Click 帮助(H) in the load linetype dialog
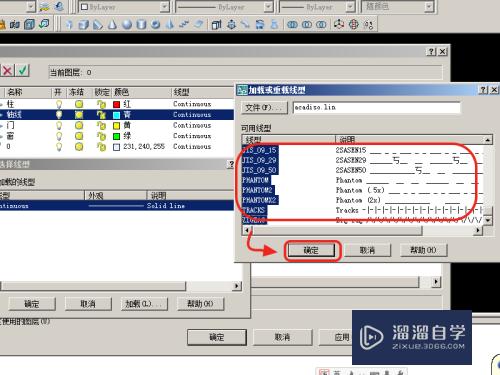The image size is (500, 375). point(423,250)
